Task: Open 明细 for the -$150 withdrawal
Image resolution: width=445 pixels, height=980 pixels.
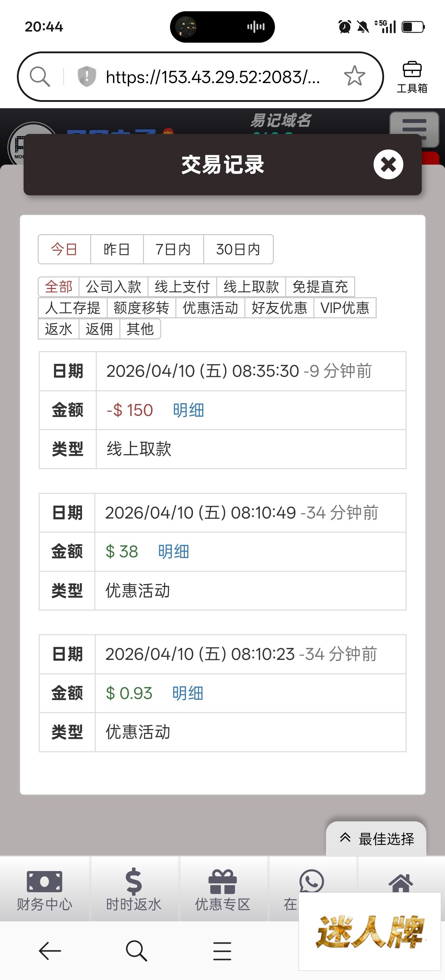Action: [x=188, y=410]
